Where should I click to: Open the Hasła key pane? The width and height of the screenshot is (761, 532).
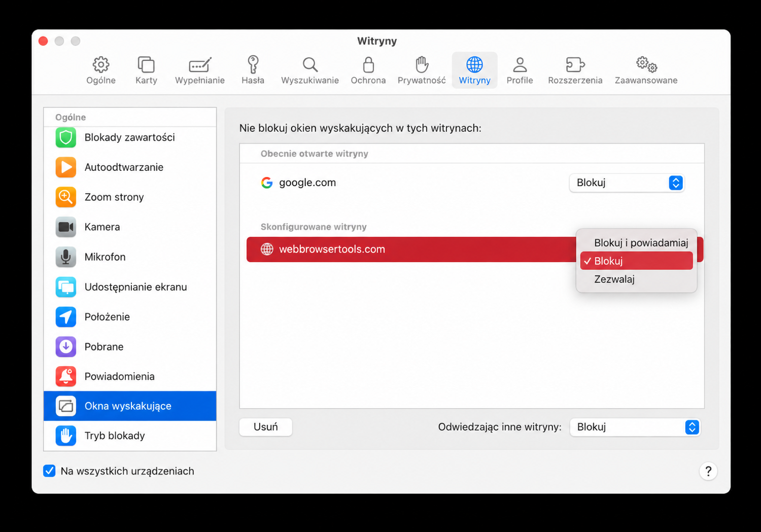253,70
